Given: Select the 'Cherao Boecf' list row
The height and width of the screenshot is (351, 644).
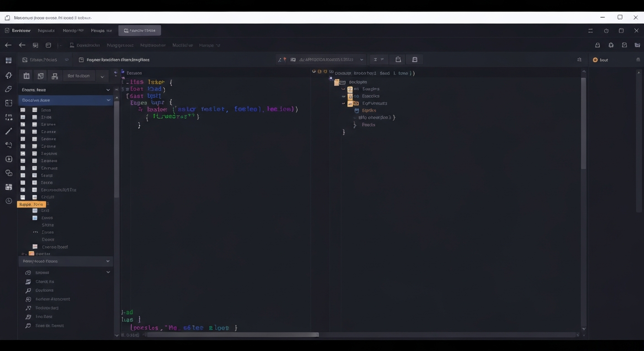Looking at the screenshot, I should point(55,247).
